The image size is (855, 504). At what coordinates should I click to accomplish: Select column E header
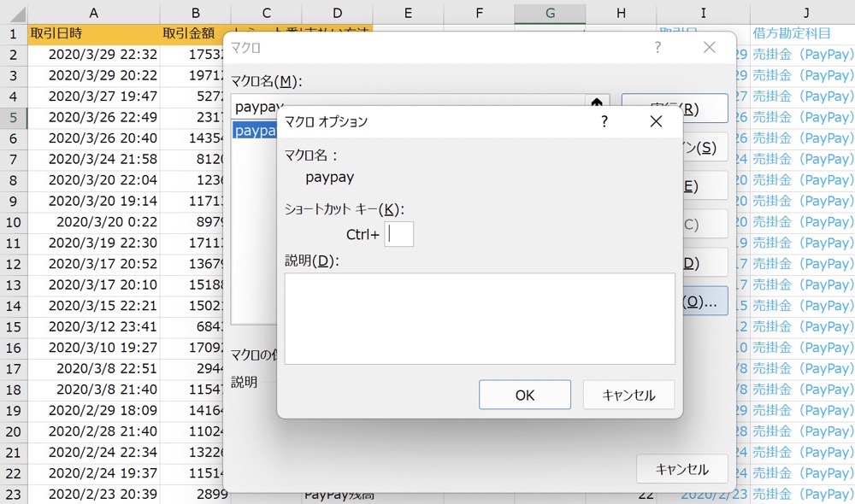[408, 13]
